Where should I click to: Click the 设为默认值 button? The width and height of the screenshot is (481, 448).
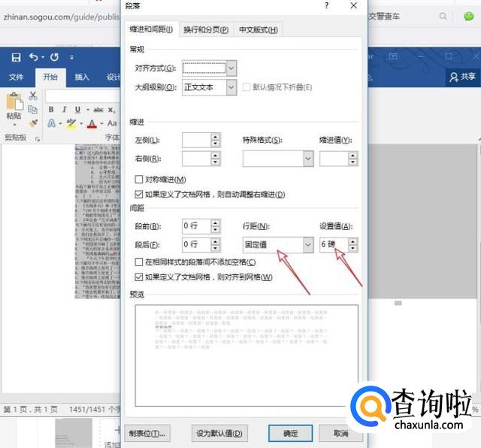[218, 433]
